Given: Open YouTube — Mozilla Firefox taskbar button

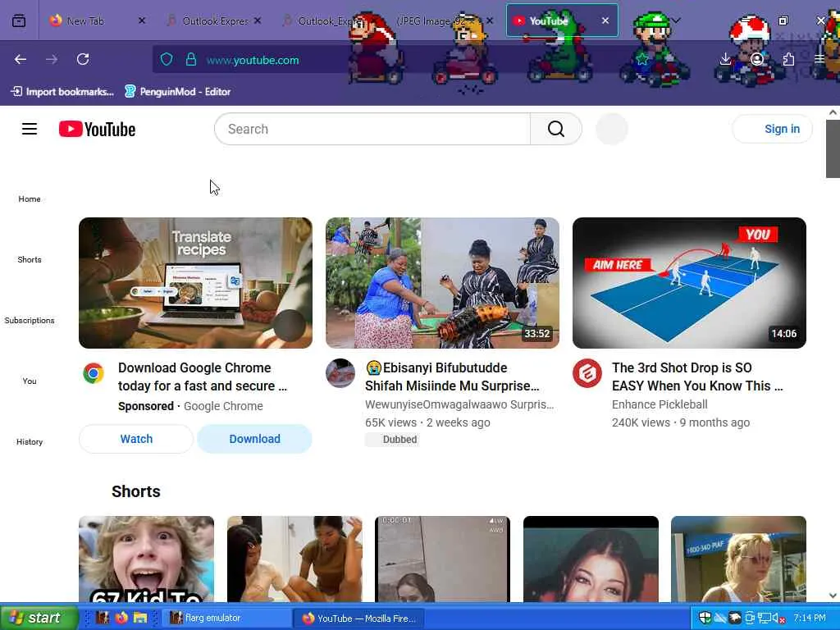Looking at the screenshot, I should [x=359, y=619].
